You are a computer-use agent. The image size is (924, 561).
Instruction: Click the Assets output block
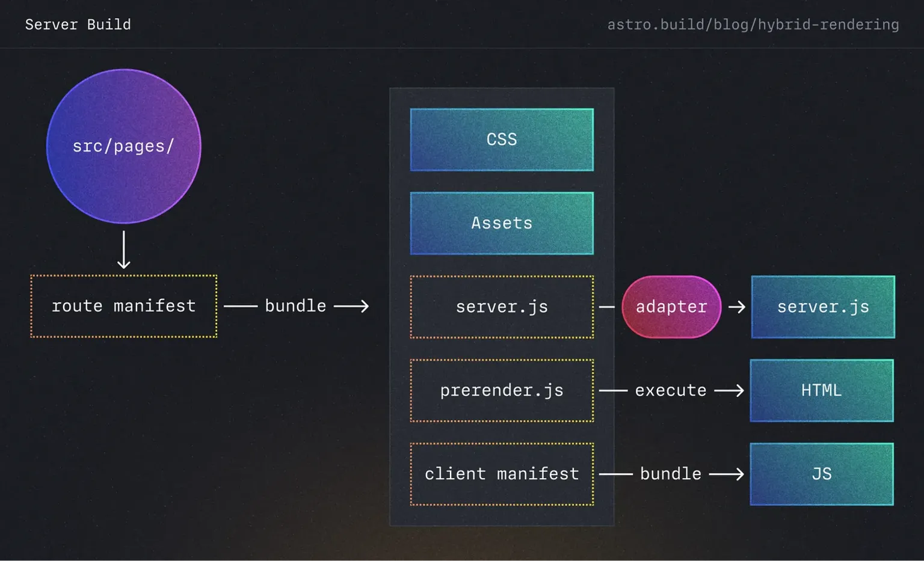(x=501, y=222)
